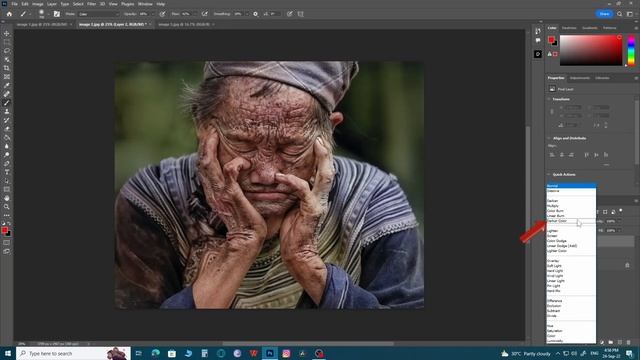Open the Opacity slider arrow in options bar
Screen dimensions: 640x360
pyautogui.click(x=152, y=14)
